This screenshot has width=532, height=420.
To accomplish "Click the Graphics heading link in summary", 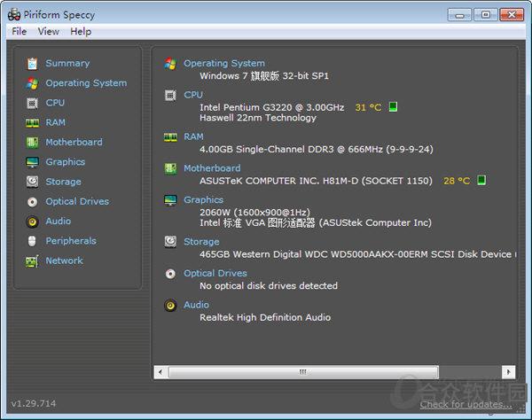I will pyautogui.click(x=203, y=200).
